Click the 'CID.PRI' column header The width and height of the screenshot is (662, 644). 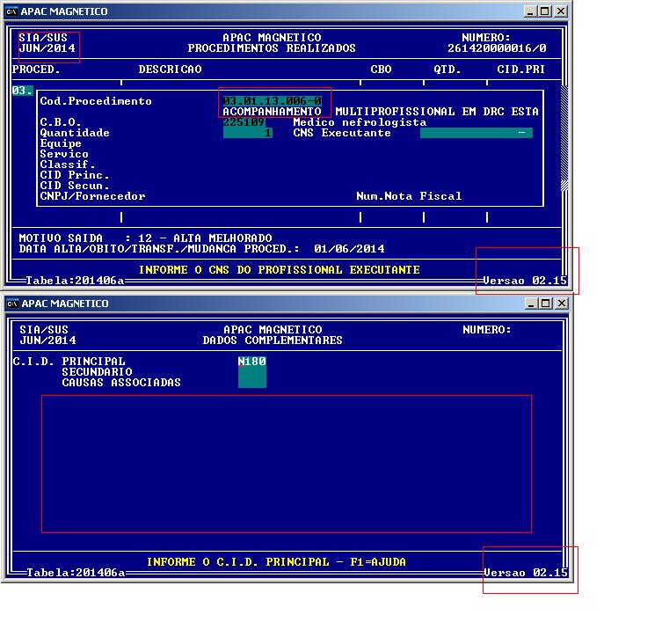point(521,70)
